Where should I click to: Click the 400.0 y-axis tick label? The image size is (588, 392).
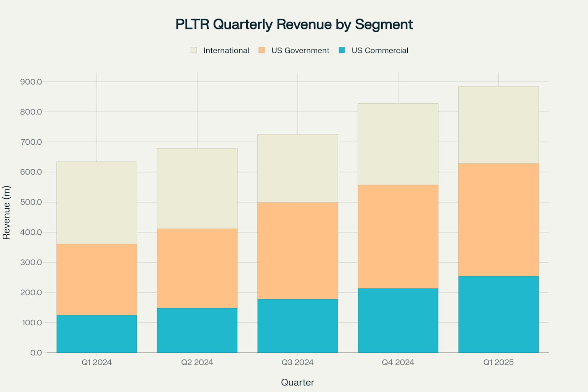[31, 232]
